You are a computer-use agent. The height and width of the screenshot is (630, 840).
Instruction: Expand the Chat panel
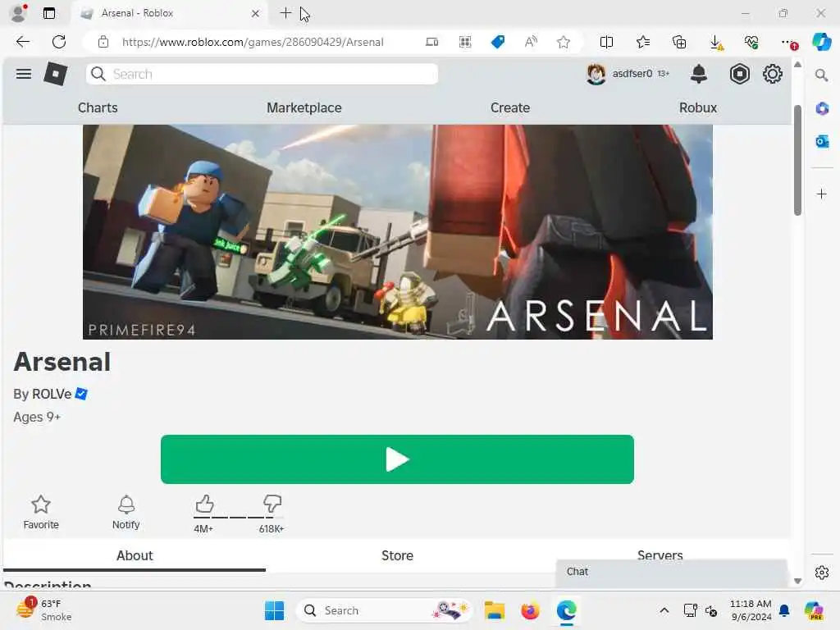(x=671, y=572)
